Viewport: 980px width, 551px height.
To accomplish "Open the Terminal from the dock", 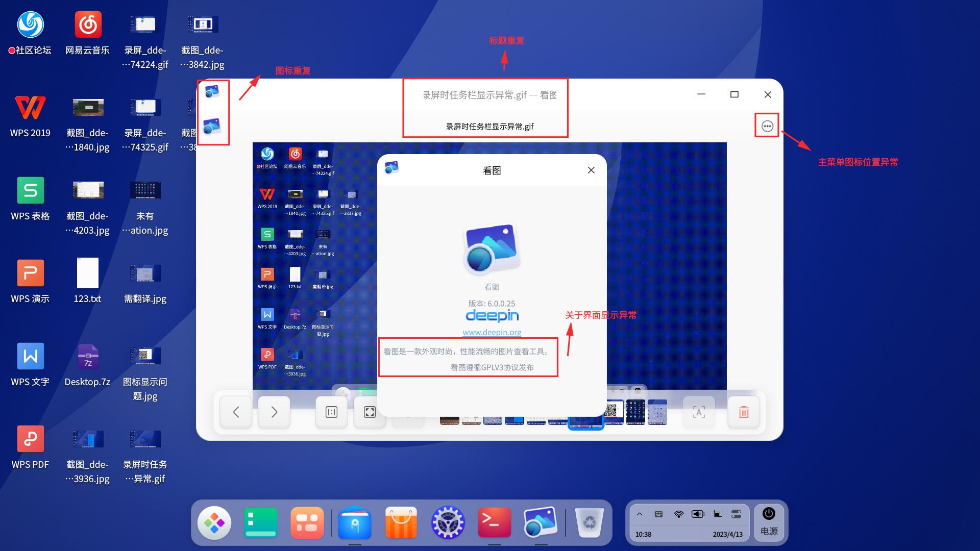I will coord(495,523).
